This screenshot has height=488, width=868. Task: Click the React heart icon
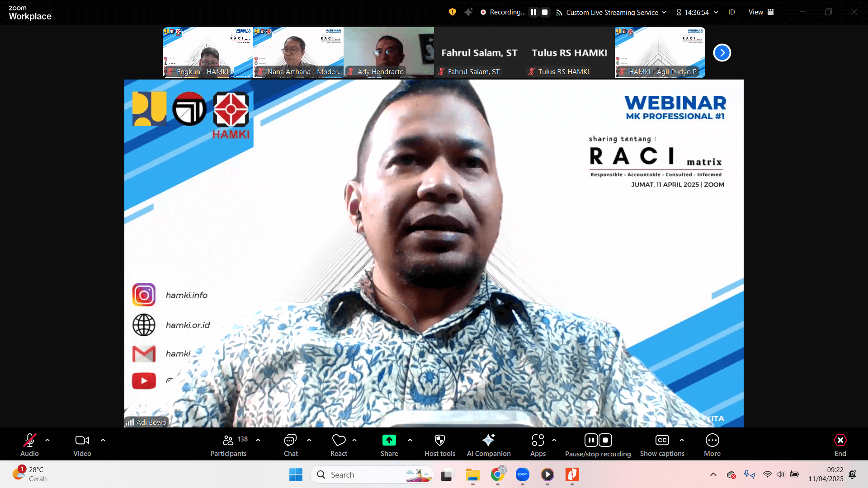(x=339, y=441)
